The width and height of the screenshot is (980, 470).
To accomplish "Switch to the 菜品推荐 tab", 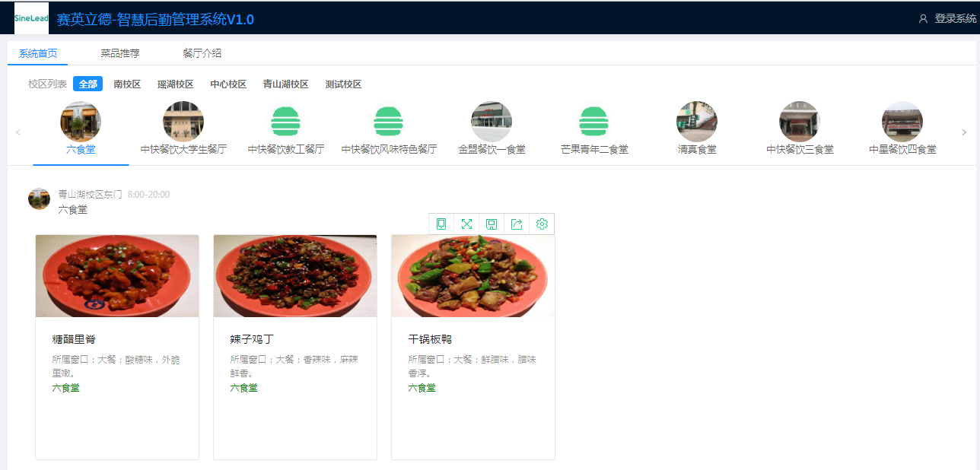I will pos(120,53).
